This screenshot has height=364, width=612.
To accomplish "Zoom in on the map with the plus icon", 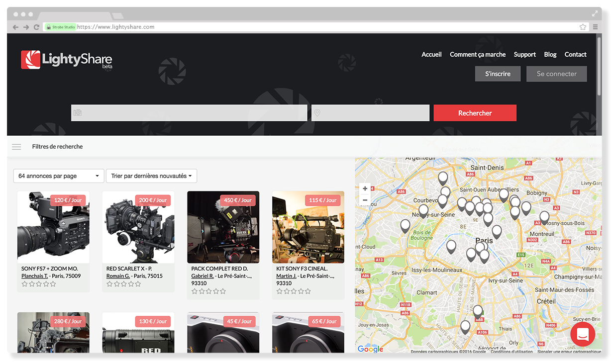I will point(365,188).
